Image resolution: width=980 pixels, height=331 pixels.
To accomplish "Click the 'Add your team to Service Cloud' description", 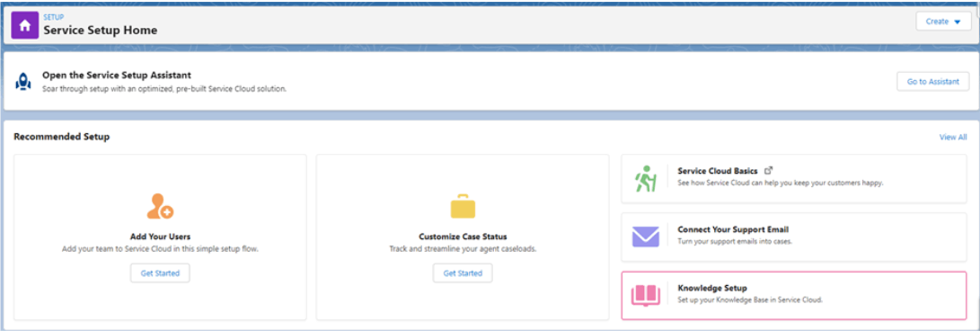I will (x=160, y=248).
